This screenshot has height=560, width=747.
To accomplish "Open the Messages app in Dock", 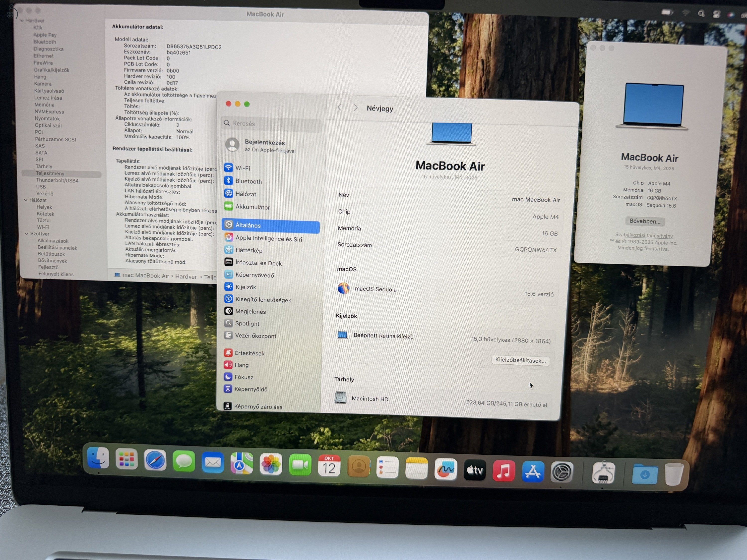I will click(x=184, y=461).
